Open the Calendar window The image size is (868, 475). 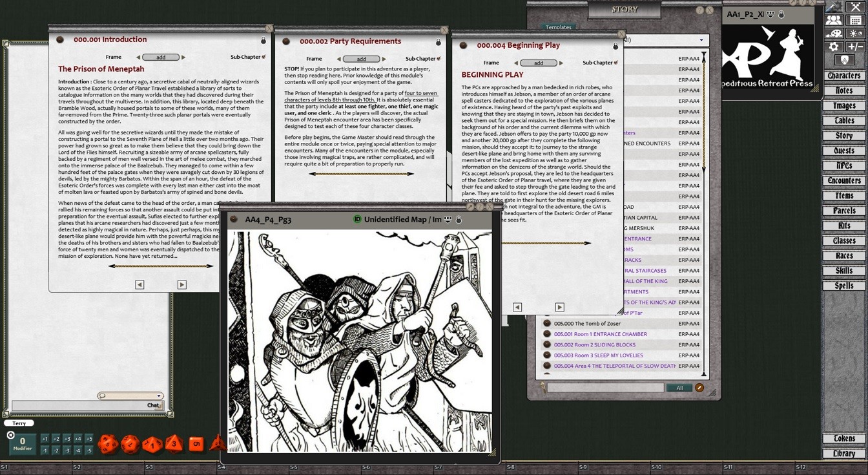855,21
